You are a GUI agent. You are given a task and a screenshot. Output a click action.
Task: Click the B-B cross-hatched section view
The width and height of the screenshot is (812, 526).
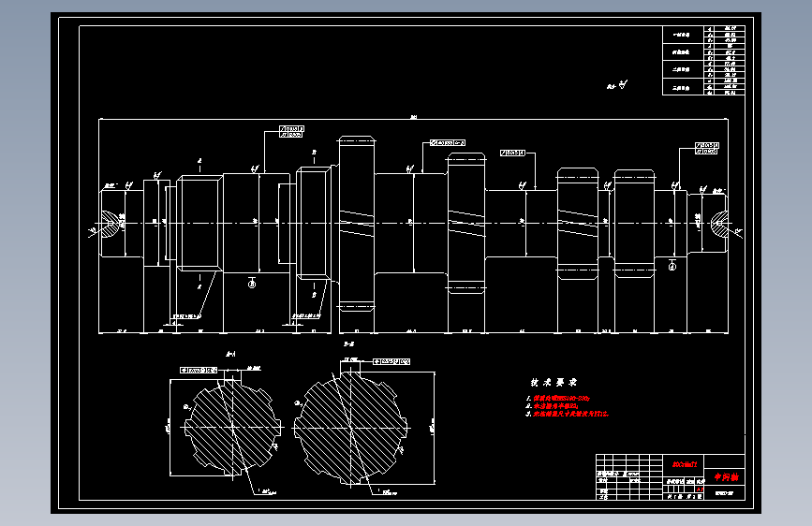click(350, 428)
